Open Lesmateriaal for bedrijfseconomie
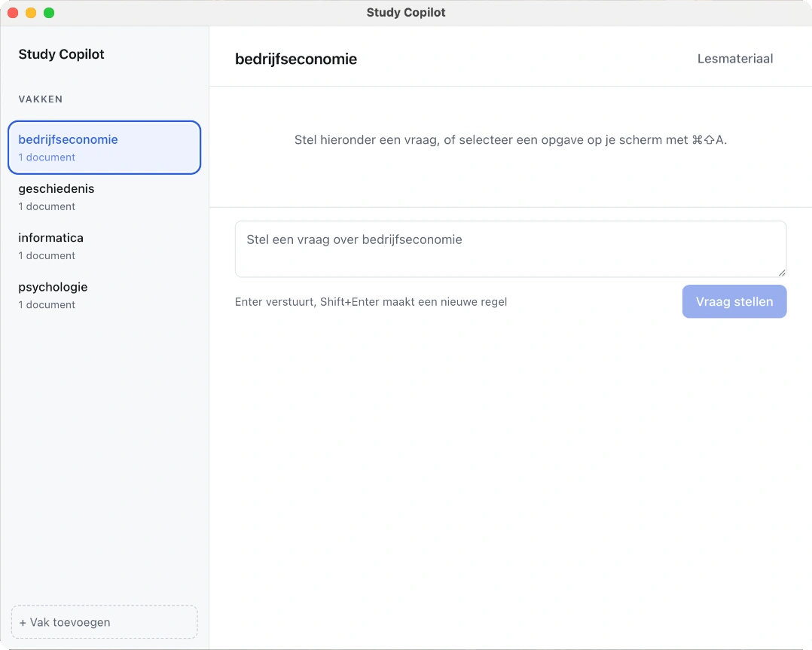This screenshot has width=812, height=650. pyautogui.click(x=735, y=59)
